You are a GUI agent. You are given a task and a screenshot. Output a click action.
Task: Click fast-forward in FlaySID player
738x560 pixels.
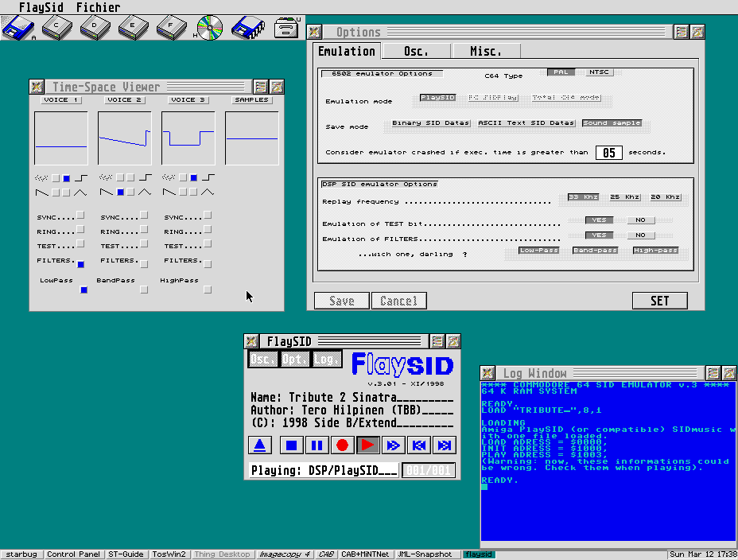[x=393, y=445]
